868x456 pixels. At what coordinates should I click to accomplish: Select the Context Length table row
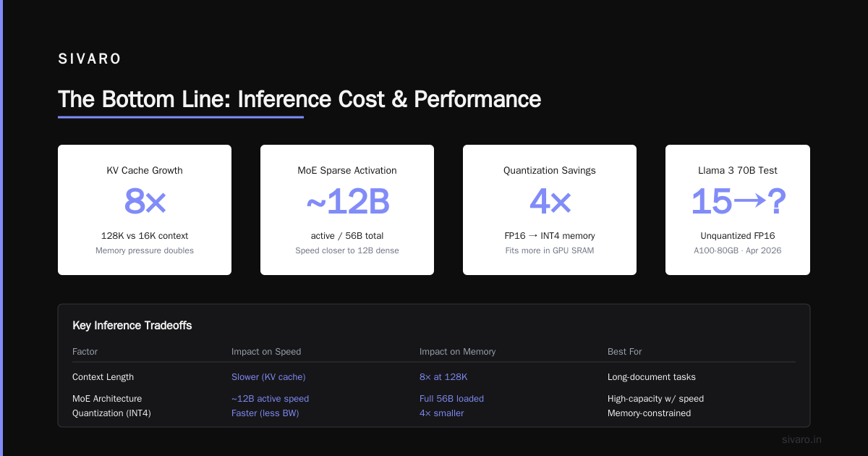tap(434, 377)
